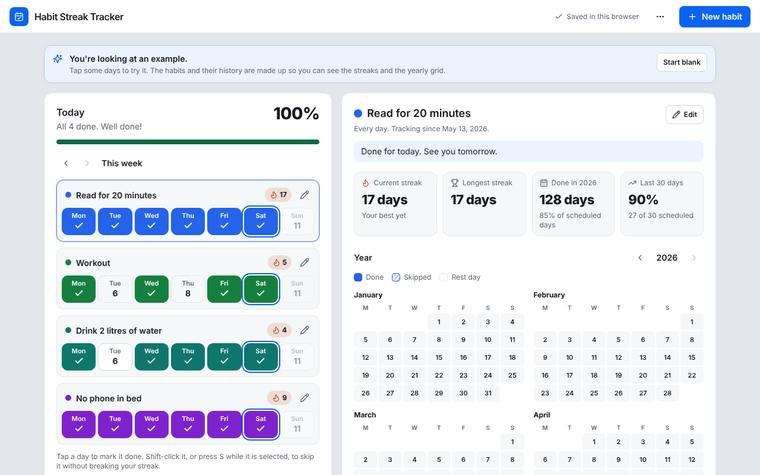This screenshot has height=475, width=760.
Task: Toggle Monday for No phone in bed
Action: (79, 425)
